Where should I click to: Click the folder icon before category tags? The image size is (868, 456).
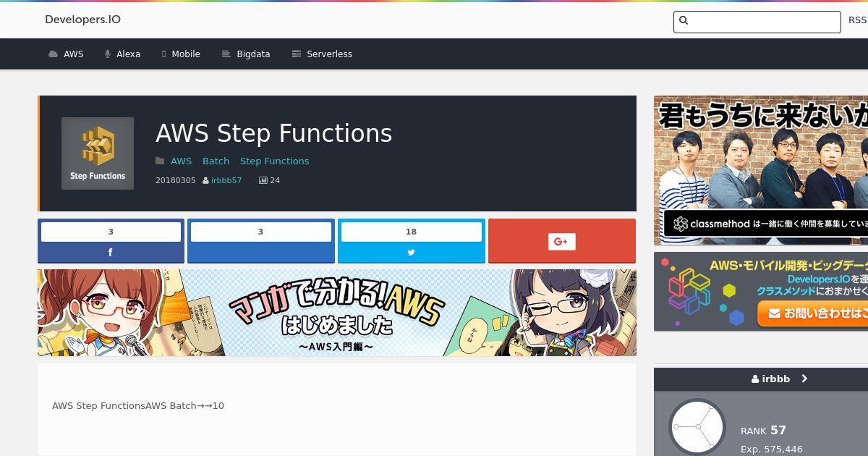pos(160,161)
